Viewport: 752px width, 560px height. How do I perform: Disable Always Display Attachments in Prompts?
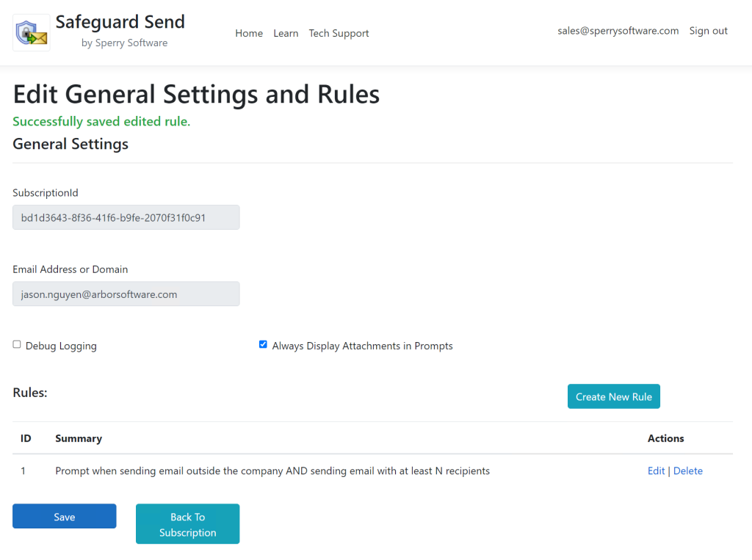pyautogui.click(x=263, y=343)
